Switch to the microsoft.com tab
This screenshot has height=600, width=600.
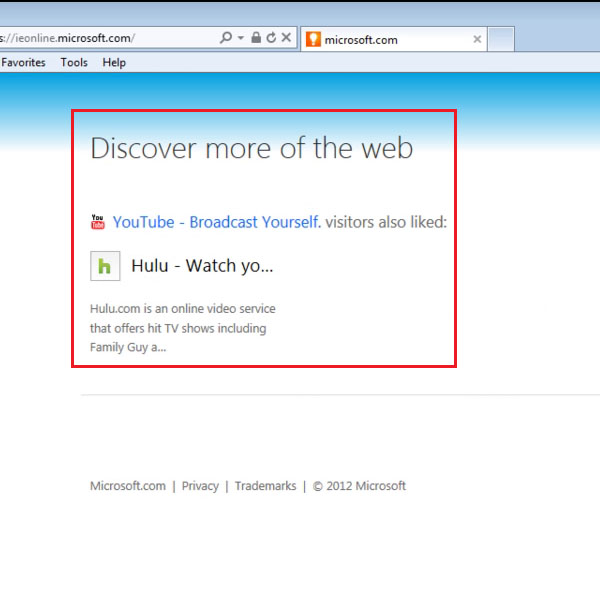394,39
